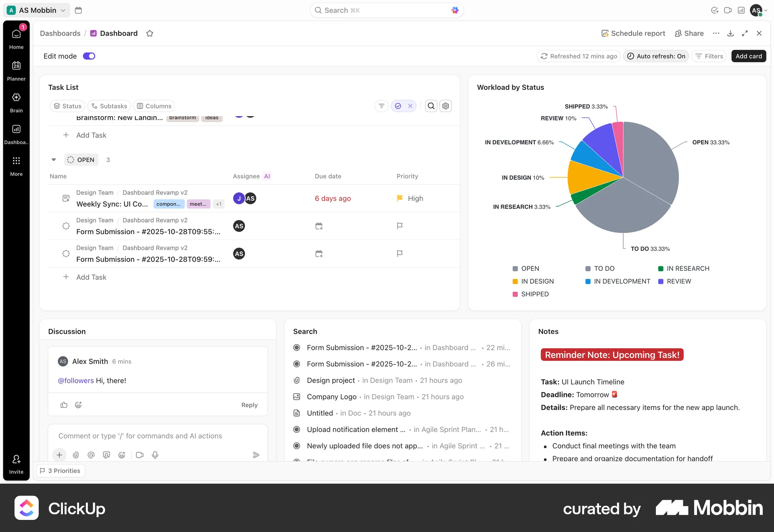Screen dimensions: 774x532
Task: Click the Add card button
Action: [x=749, y=56]
